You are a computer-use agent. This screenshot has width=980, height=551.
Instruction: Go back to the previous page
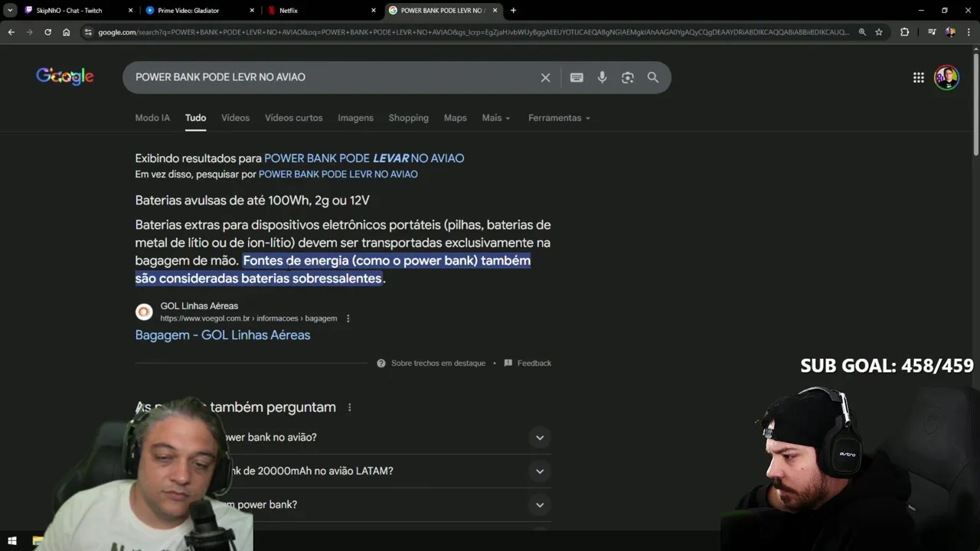[x=11, y=32]
